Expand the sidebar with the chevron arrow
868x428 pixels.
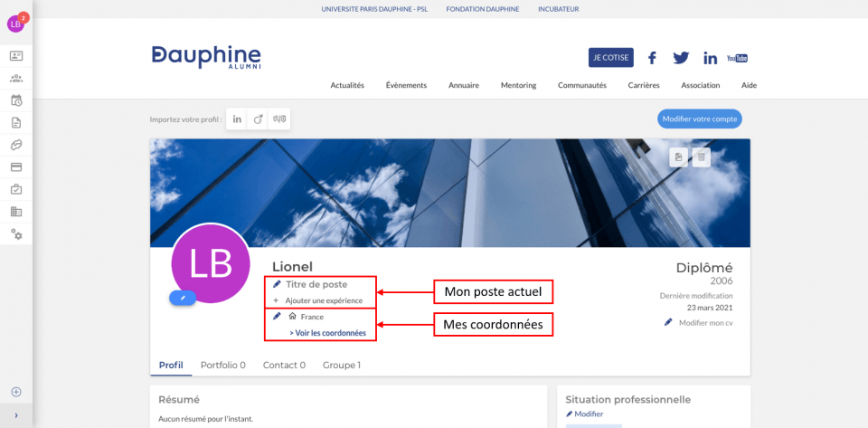tap(16, 415)
